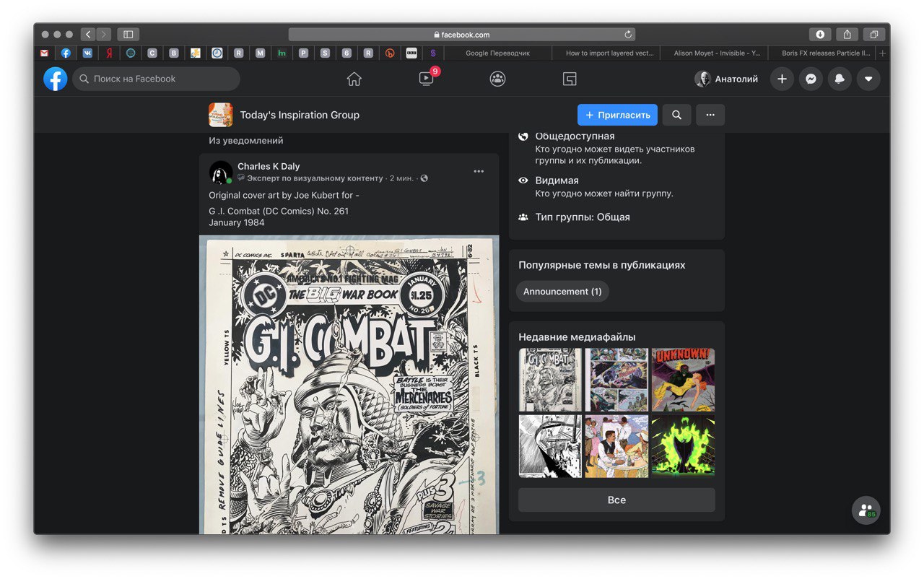924x579 pixels.
Task: Select the Announcement (1) topic
Action: point(562,292)
